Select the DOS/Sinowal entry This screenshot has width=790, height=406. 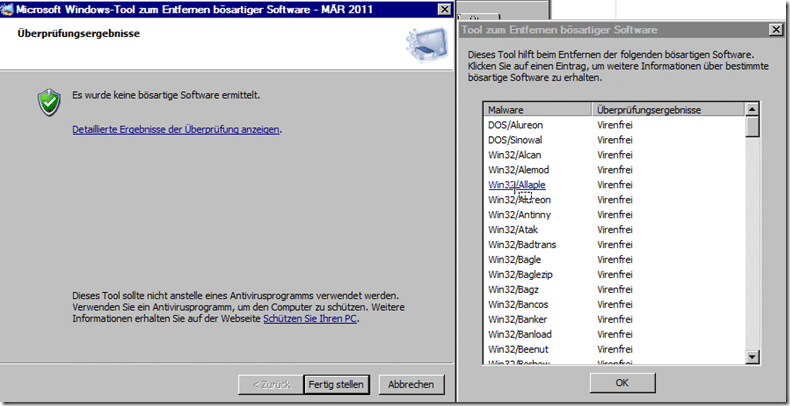[x=515, y=140]
